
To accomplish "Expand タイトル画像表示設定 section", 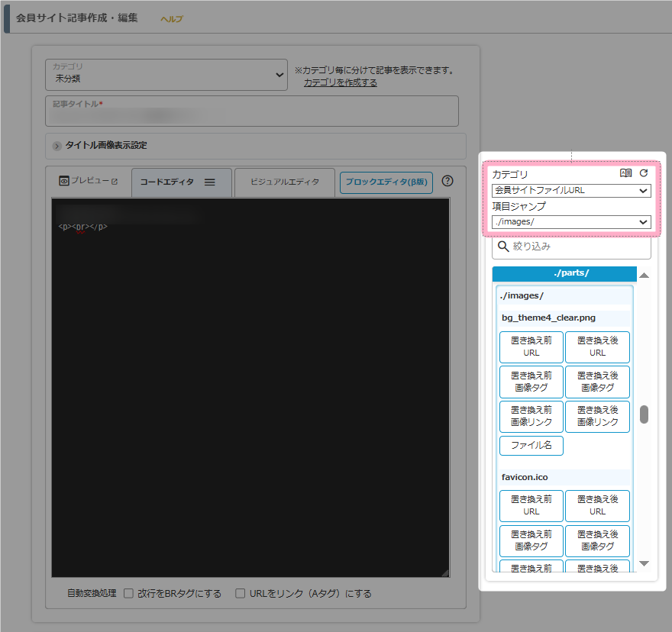I will [58, 146].
